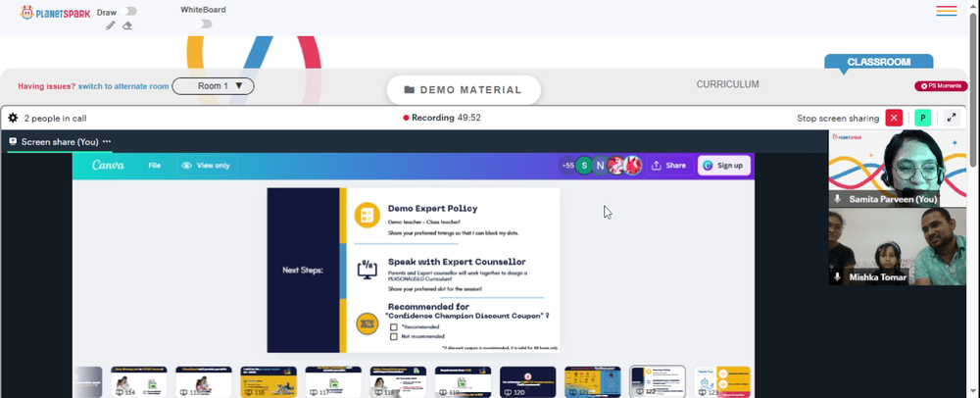This screenshot has width=980, height=398.
Task: Enter fullscreen with expand arrows icon
Action: tap(952, 118)
